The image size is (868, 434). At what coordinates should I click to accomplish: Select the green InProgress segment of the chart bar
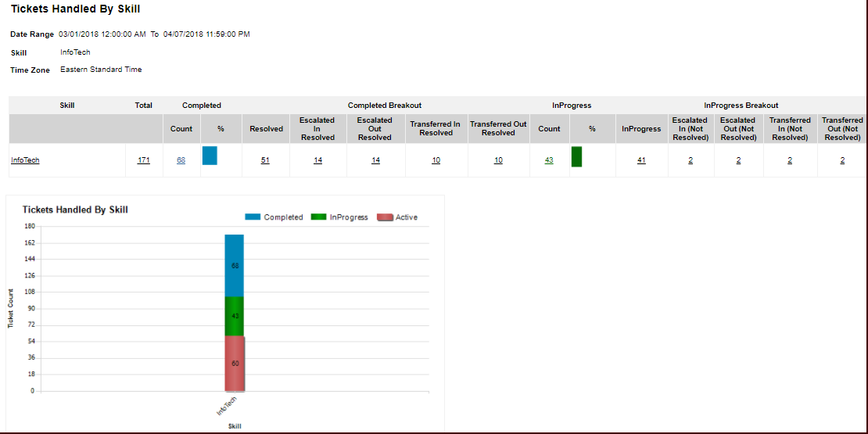[235, 316]
